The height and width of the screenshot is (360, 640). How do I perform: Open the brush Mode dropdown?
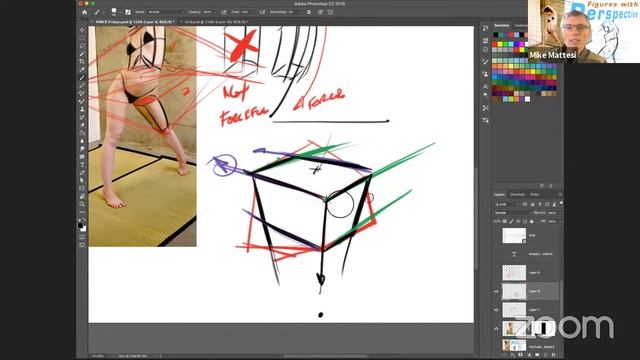[166, 12]
